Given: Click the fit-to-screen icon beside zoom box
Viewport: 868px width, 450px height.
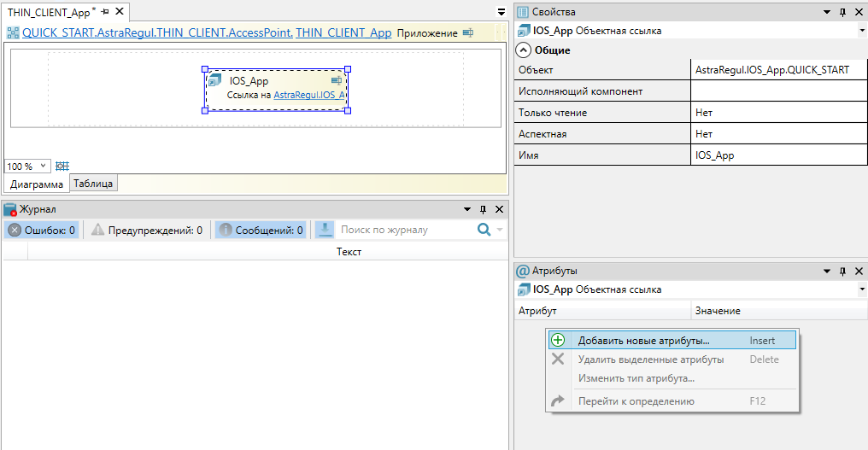Looking at the screenshot, I should pyautogui.click(x=62, y=167).
